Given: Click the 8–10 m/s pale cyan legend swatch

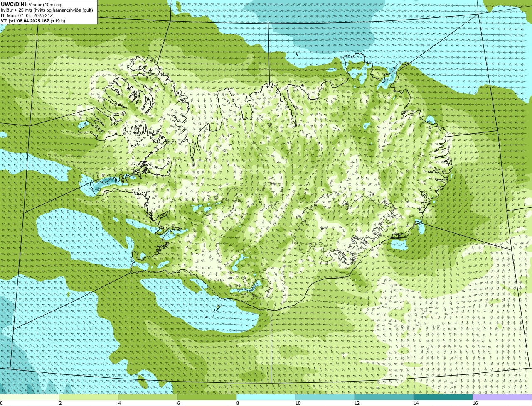Looking at the screenshot, I should pyautogui.click(x=266, y=397).
